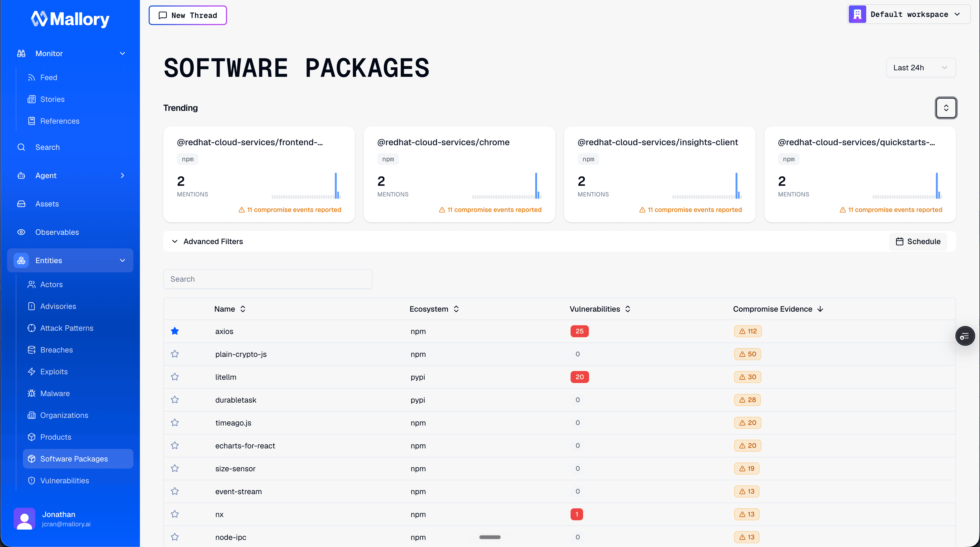Collapse the Entities section chevron
Screen dimensions: 980x547
click(122, 261)
